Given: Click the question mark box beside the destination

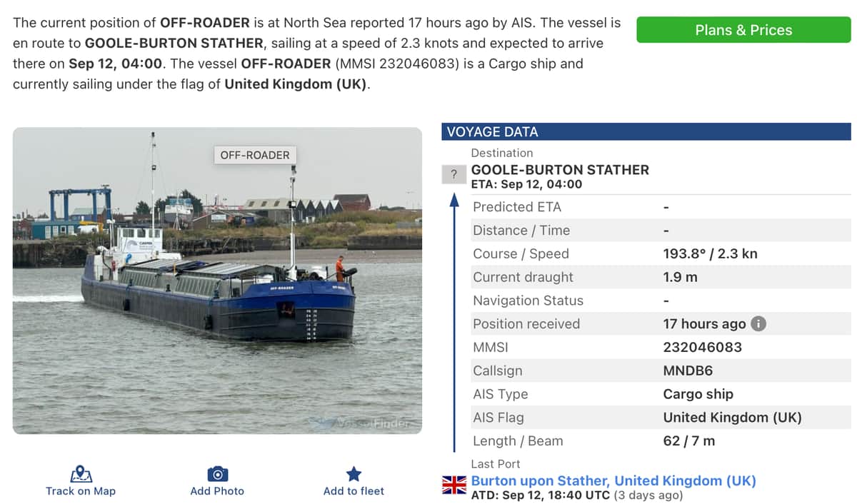Looking at the screenshot, I should (453, 175).
